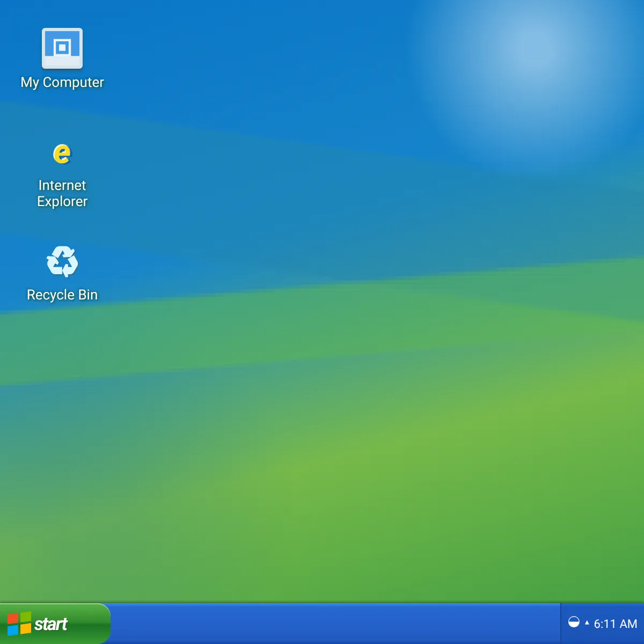Viewport: 644px width, 644px height.
Task: Expand hidden system tray icons arrow
Action: pos(587,623)
